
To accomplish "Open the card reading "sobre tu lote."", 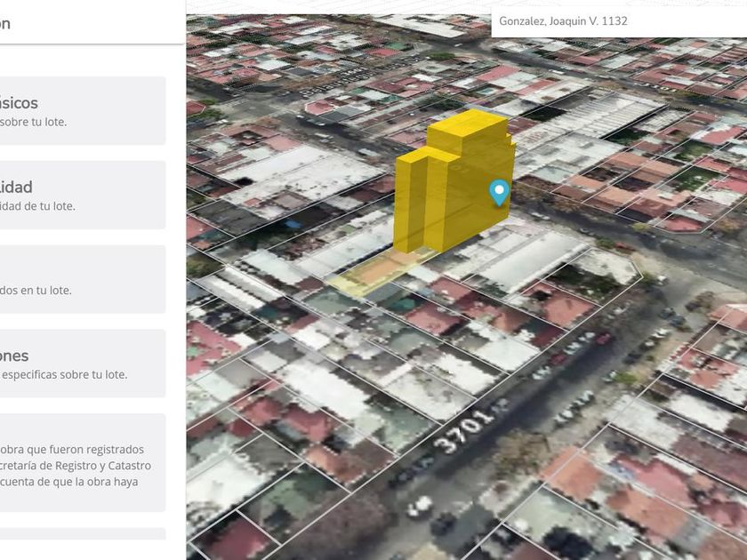I will (83, 110).
